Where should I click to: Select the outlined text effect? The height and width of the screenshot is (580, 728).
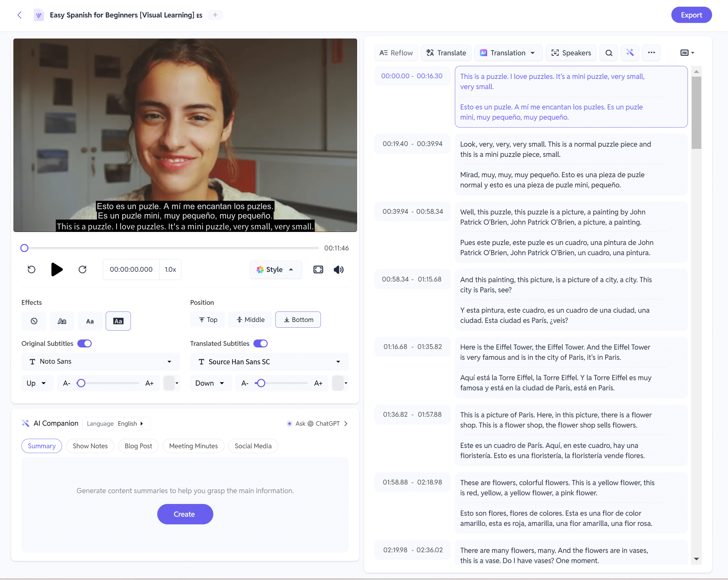coord(62,321)
